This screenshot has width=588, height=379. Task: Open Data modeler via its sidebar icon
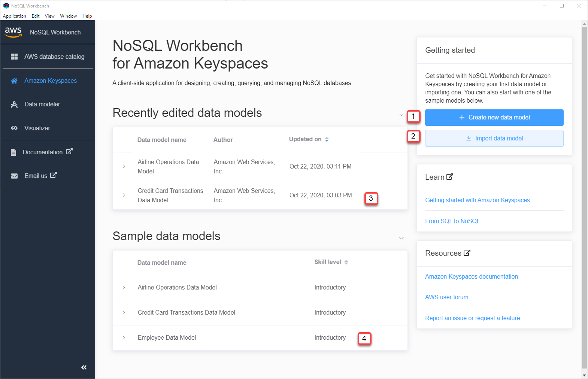point(14,104)
